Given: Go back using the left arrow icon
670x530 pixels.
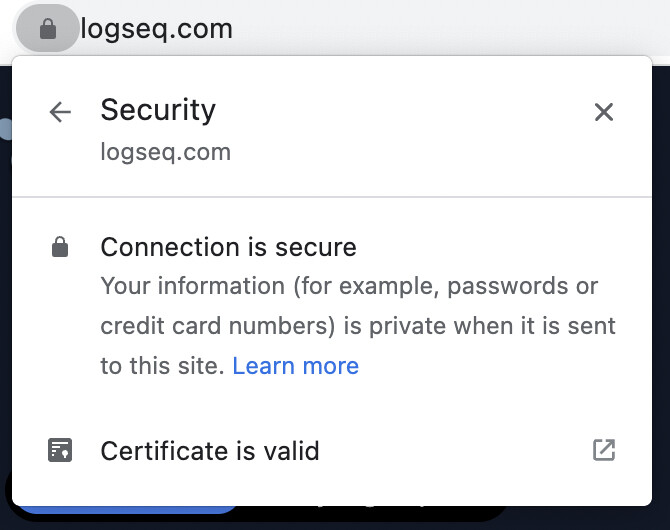Looking at the screenshot, I should (x=60, y=112).
